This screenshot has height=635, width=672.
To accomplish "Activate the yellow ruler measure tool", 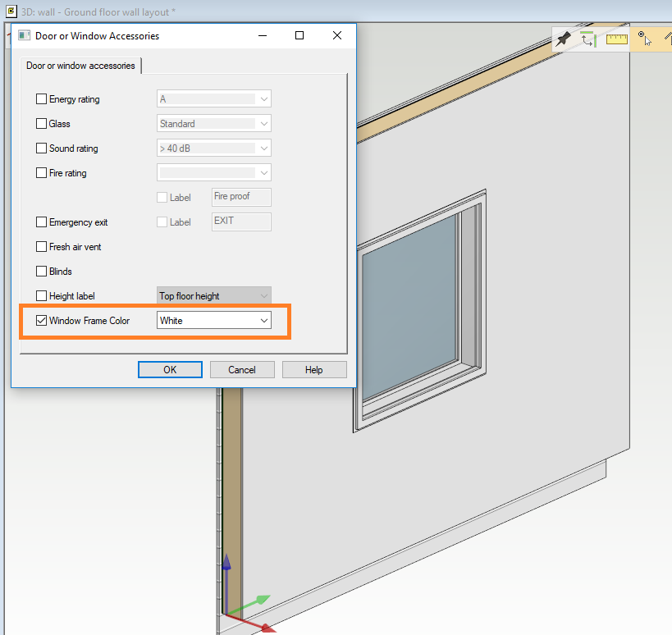I will [617, 39].
